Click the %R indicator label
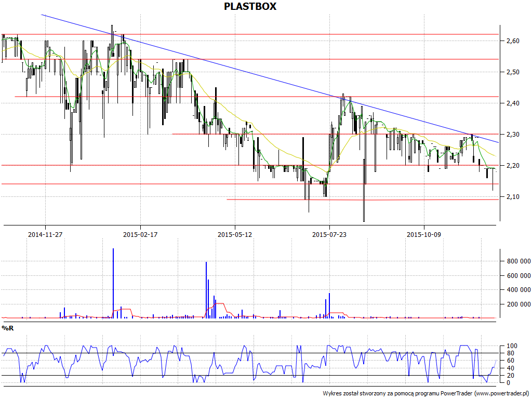The height and width of the screenshot is (399, 532). point(8,328)
